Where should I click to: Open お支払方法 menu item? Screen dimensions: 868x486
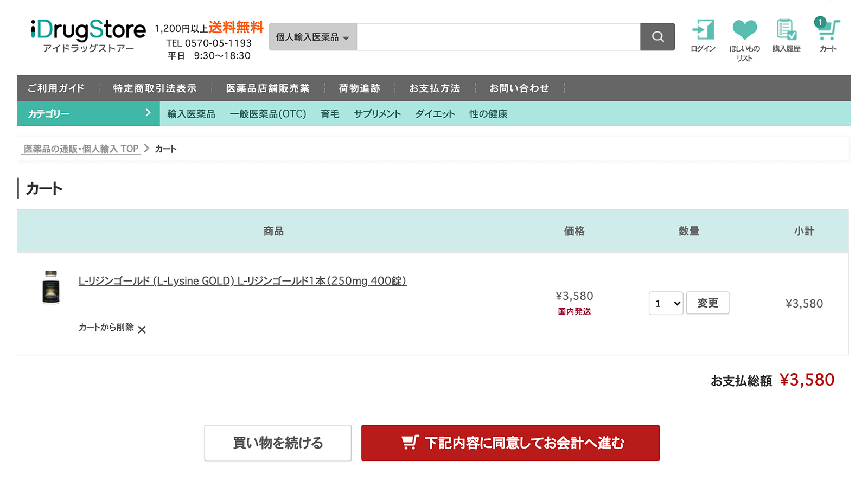[x=435, y=88]
